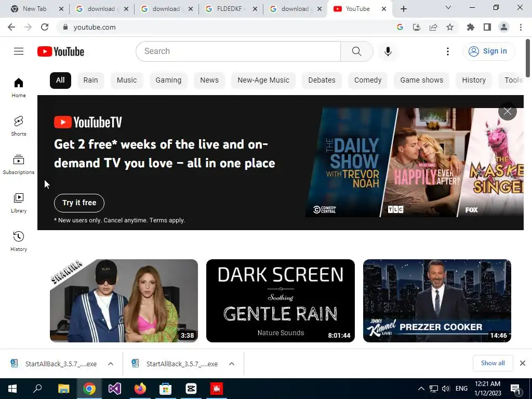Open Dark Screen Gentle Rain video
The width and height of the screenshot is (532, 399).
(280, 301)
